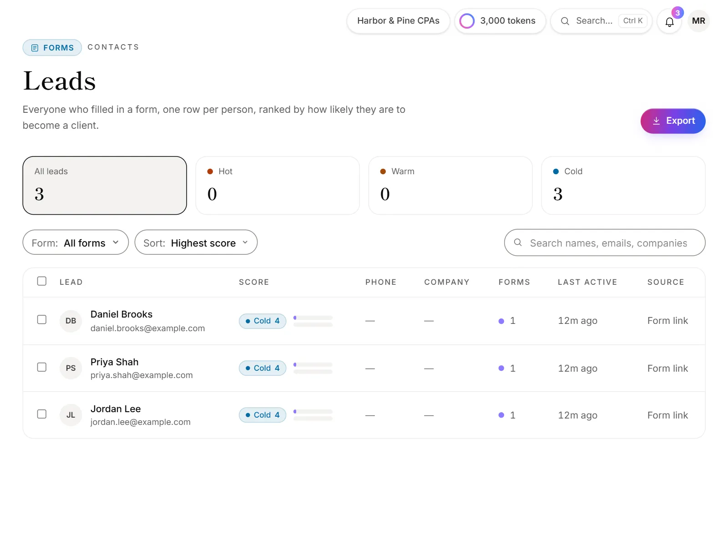
Task: Filter by the Hot leads card
Action: click(x=278, y=186)
